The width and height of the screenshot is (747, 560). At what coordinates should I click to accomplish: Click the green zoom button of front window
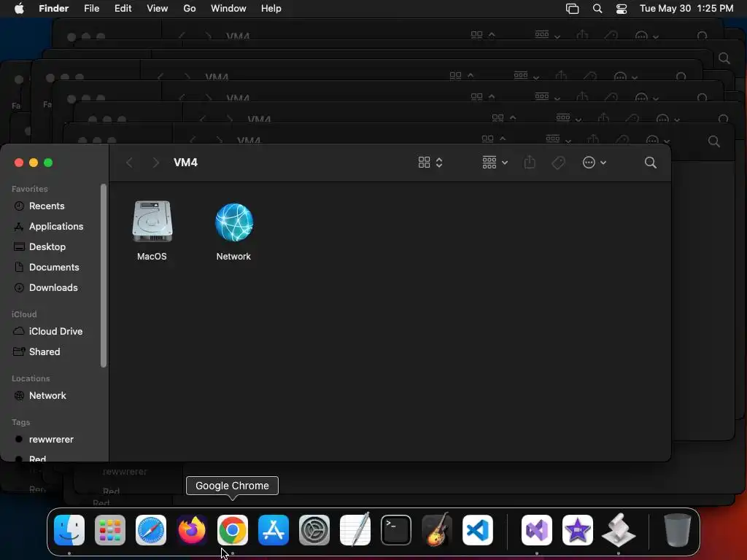[48, 163]
